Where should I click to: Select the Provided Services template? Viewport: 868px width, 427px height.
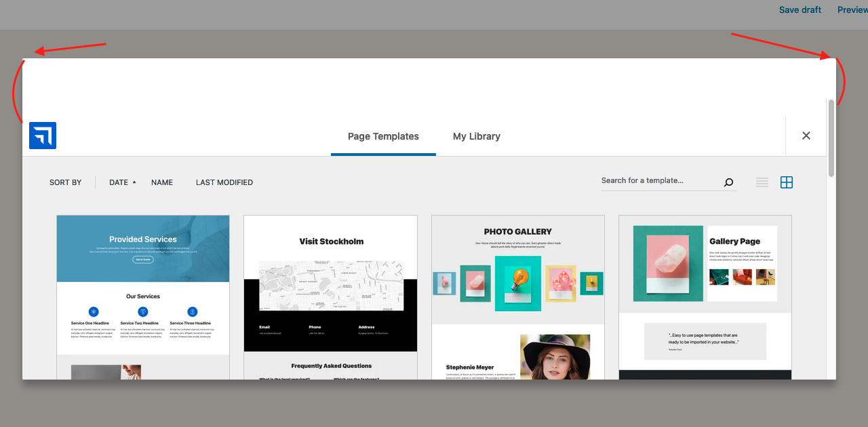coord(142,291)
